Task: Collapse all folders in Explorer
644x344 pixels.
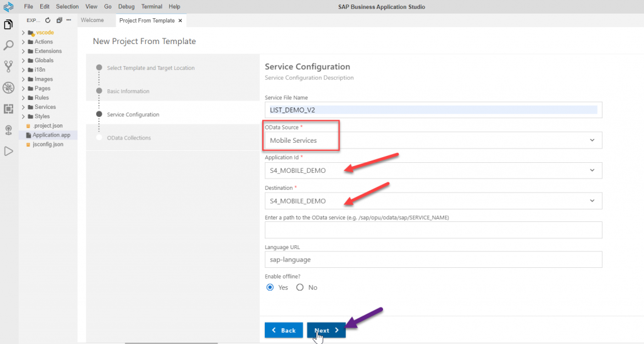Action: coord(59,20)
